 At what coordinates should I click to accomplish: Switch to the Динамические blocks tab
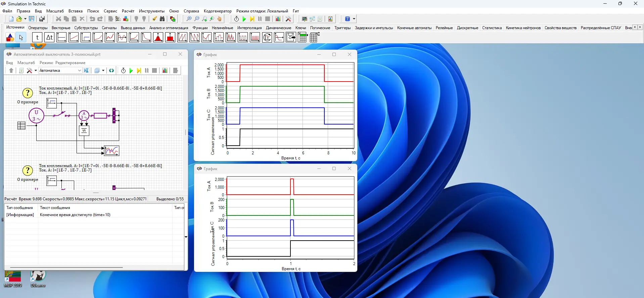pos(278,28)
